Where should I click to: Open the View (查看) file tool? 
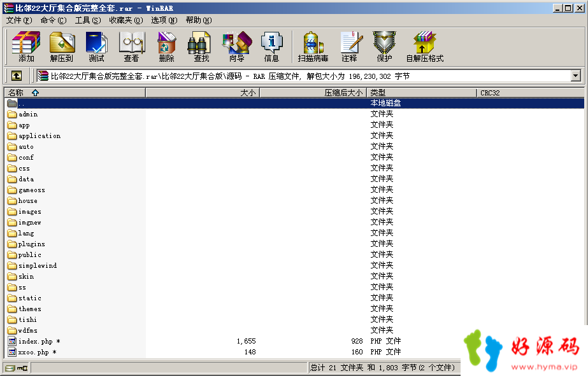pos(131,46)
